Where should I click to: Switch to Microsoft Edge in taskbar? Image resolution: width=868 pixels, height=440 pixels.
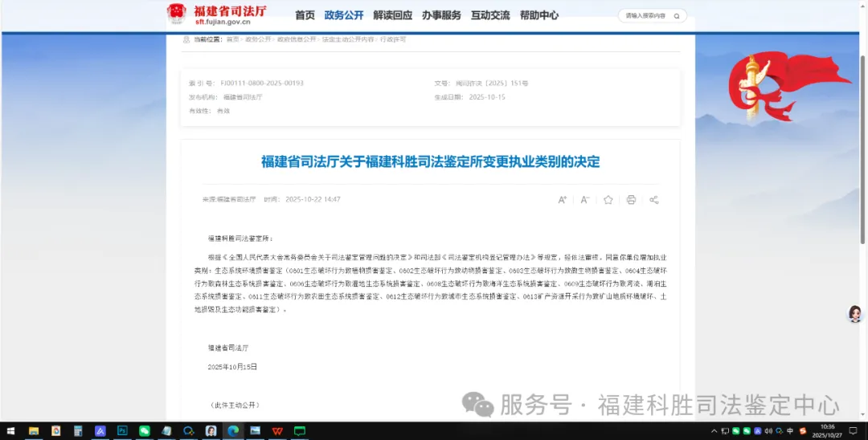233,430
